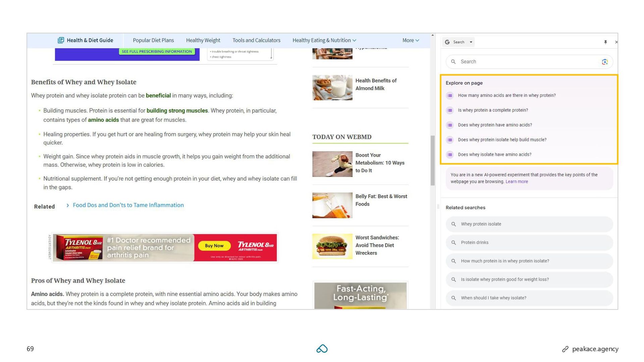Click the page vertical scrollbar thumb
Screen dimensions: 644x362
(x=432, y=160)
